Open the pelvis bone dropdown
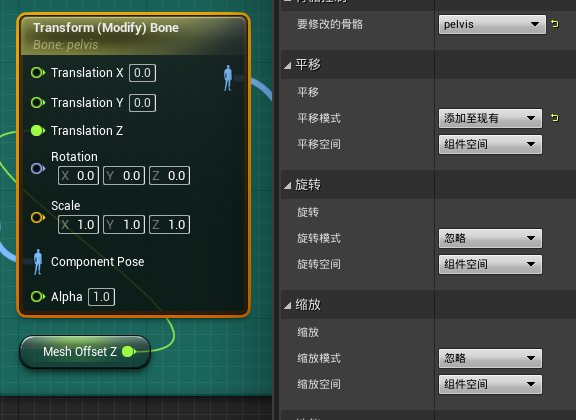The width and height of the screenshot is (576, 420). pyautogui.click(x=492, y=25)
